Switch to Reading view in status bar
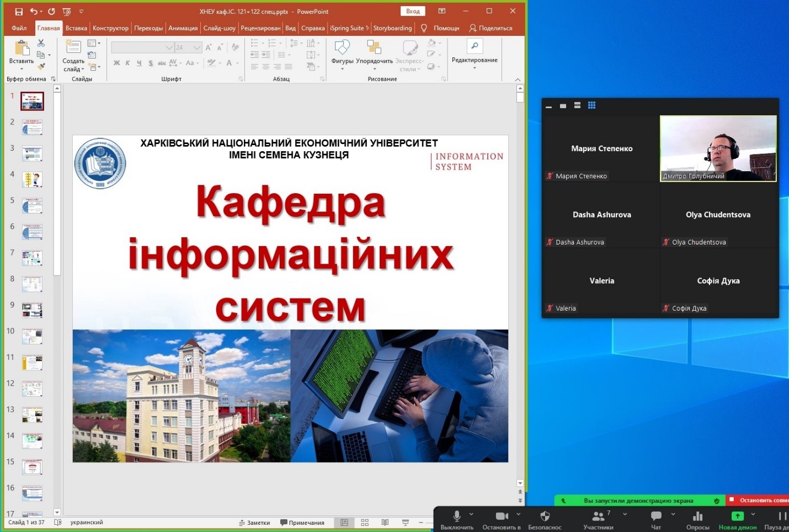Image resolution: width=789 pixels, height=532 pixels. 385,522
